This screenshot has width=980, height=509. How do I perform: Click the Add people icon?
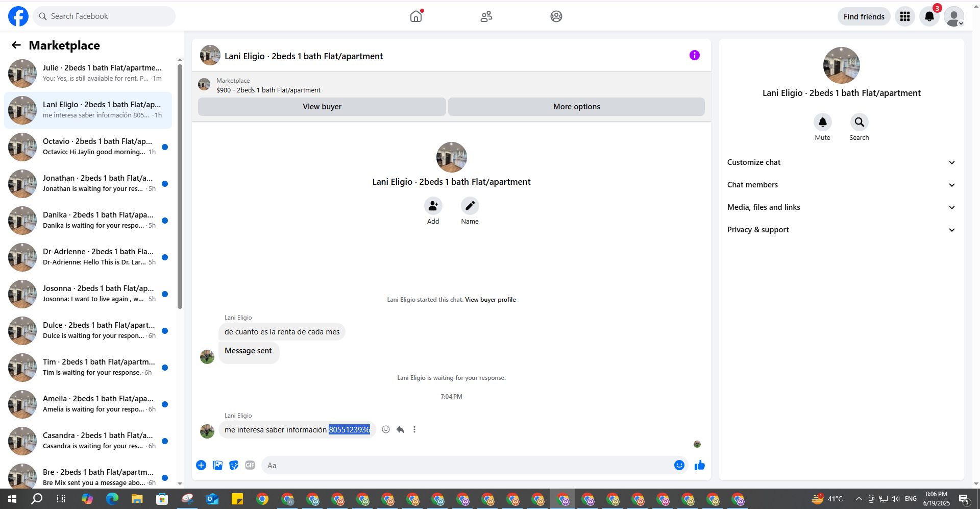click(433, 206)
